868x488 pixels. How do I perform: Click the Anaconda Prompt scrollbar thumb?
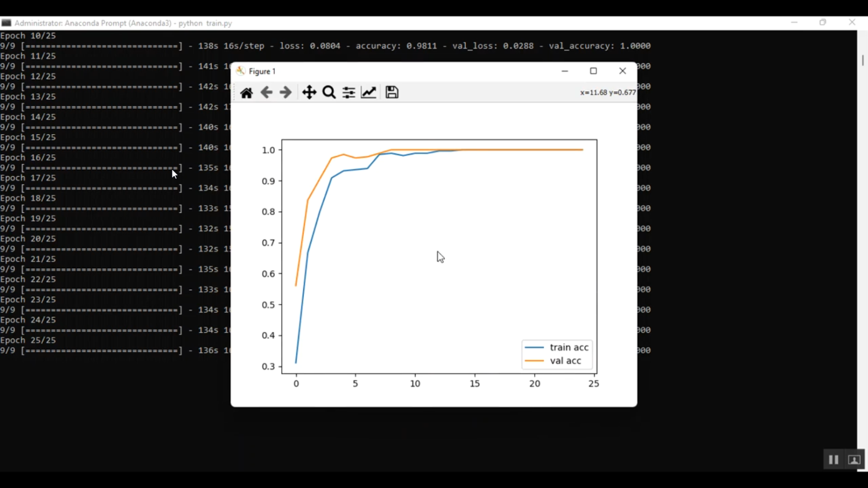pos(862,60)
